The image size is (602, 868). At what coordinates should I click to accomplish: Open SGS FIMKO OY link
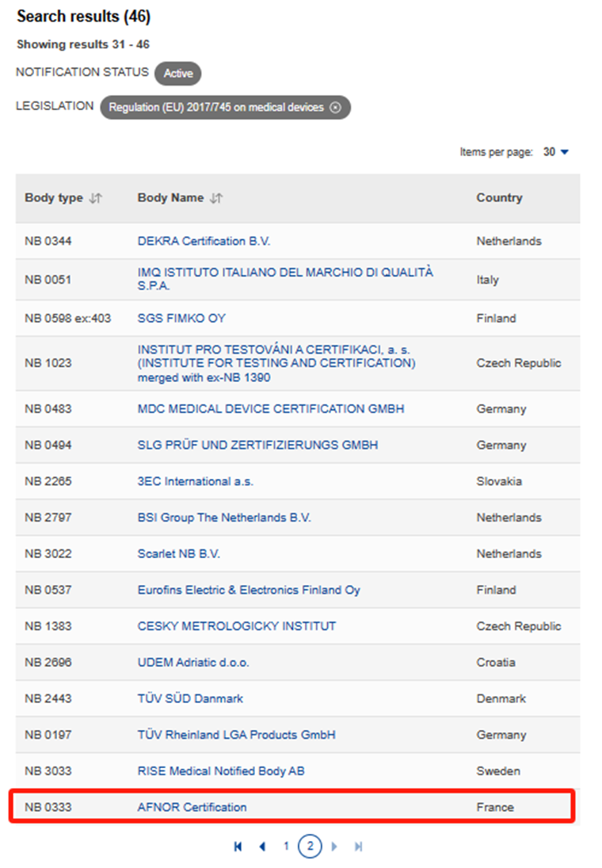[181, 319]
